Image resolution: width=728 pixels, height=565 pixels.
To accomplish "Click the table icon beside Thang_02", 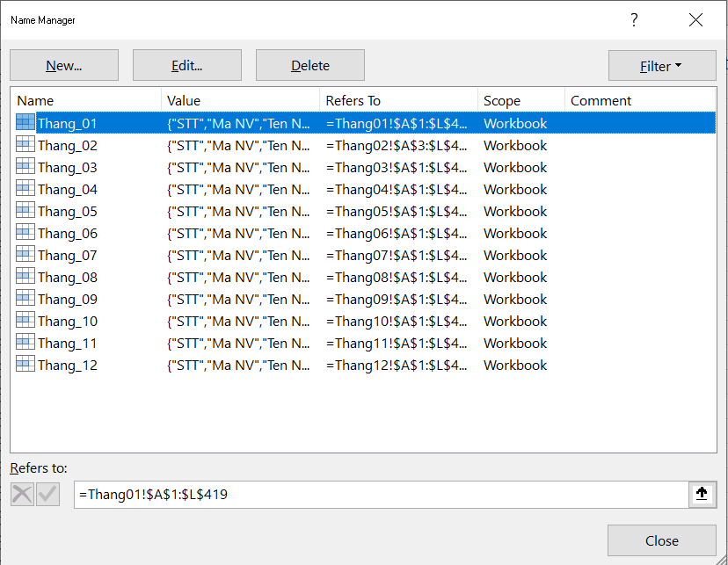I will (25, 145).
